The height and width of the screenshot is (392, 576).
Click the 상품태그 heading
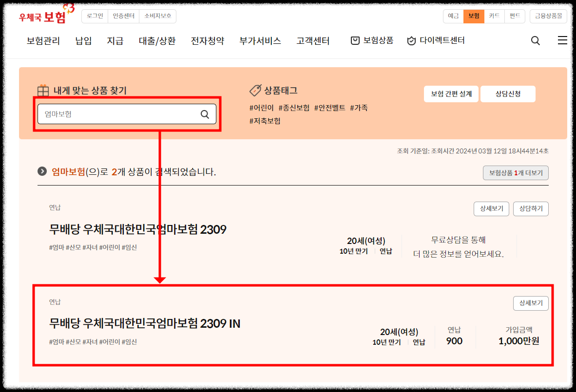pos(281,90)
